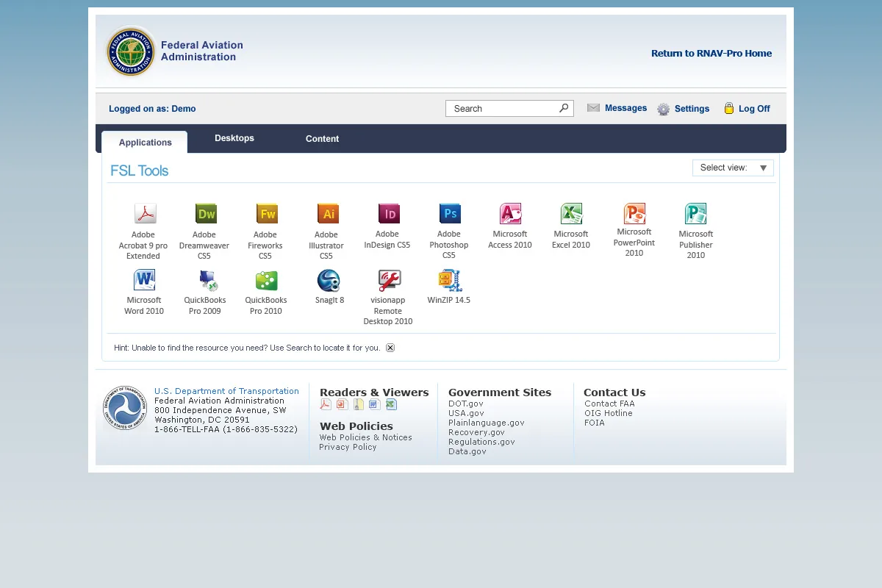Open the USA.gov link
882x588 pixels.
tap(466, 413)
